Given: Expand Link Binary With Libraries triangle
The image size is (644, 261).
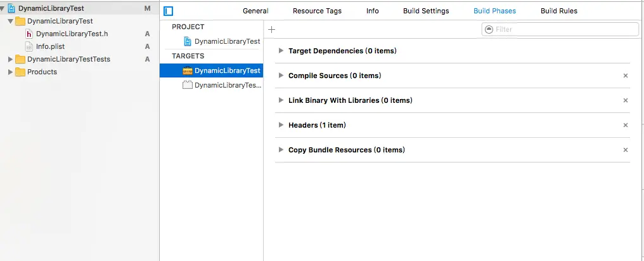Looking at the screenshot, I should 281,100.
